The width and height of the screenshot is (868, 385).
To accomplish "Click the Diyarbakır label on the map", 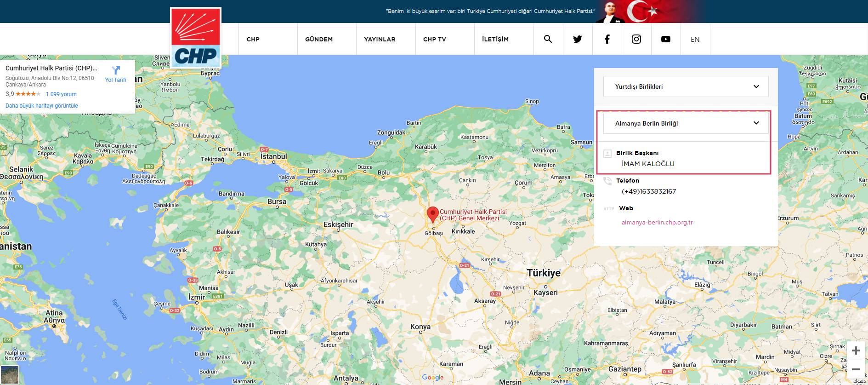I will click(x=743, y=325).
